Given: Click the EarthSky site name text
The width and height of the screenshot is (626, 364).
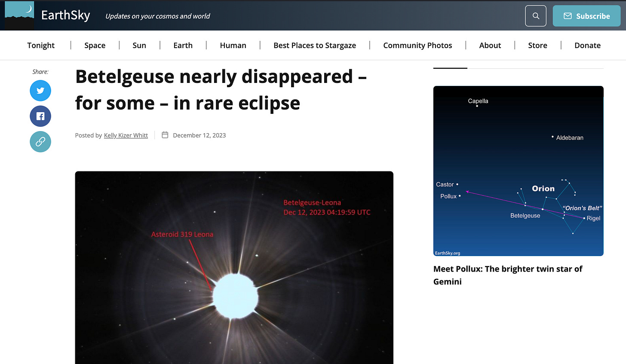Looking at the screenshot, I should tap(66, 15).
